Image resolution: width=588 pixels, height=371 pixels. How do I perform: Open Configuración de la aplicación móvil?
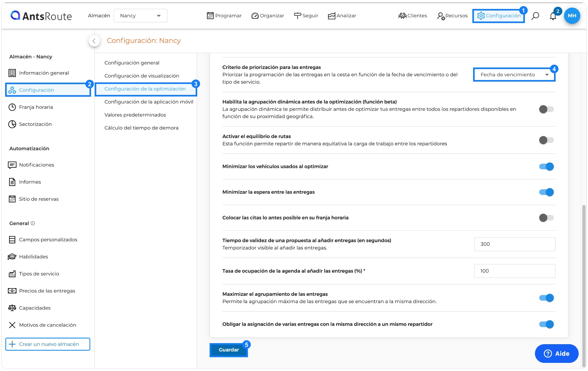pyautogui.click(x=149, y=102)
